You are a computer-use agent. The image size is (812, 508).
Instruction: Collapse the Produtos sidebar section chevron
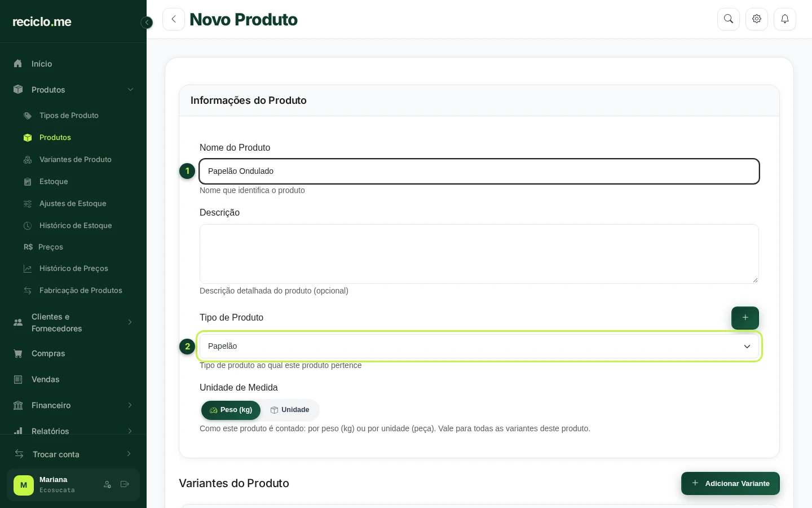point(130,90)
